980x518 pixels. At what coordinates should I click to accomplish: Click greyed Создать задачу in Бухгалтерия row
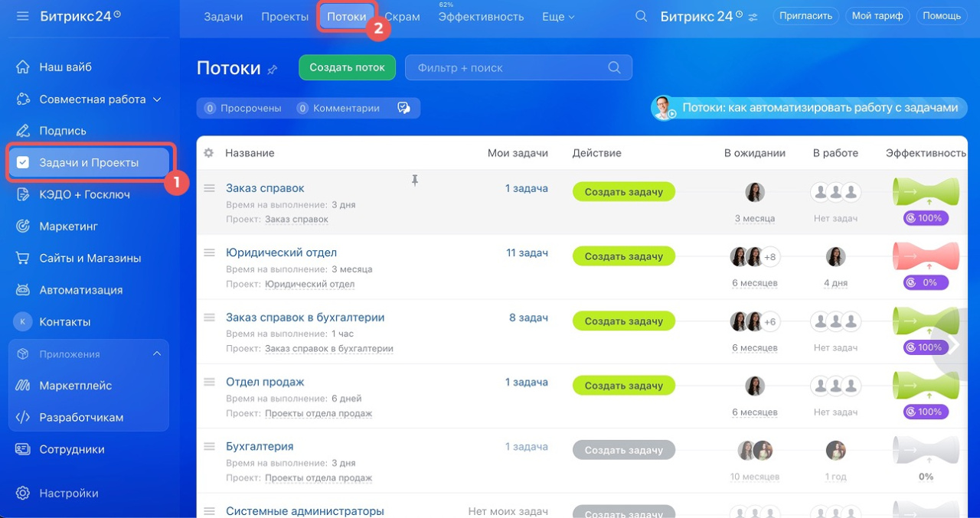click(624, 450)
